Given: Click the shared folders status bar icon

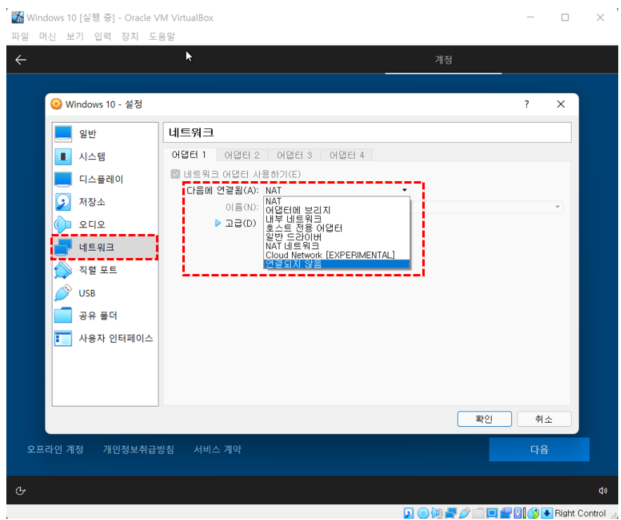Looking at the screenshot, I should (x=478, y=513).
